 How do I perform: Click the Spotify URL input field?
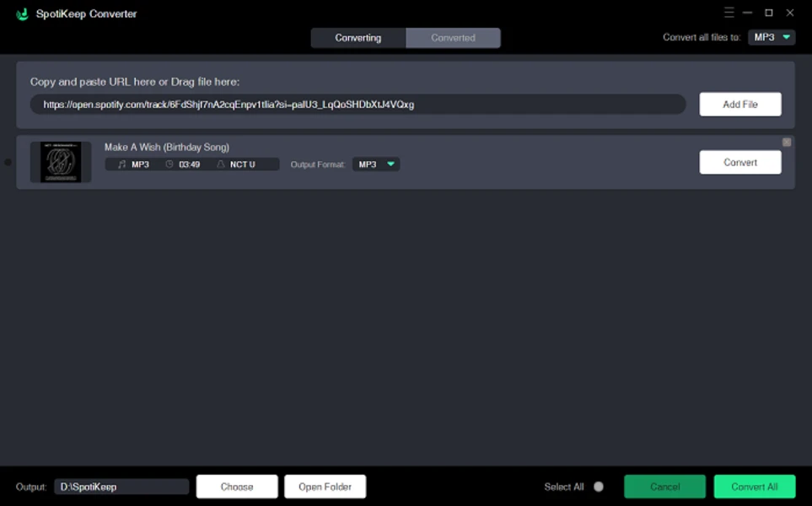pyautogui.click(x=358, y=104)
